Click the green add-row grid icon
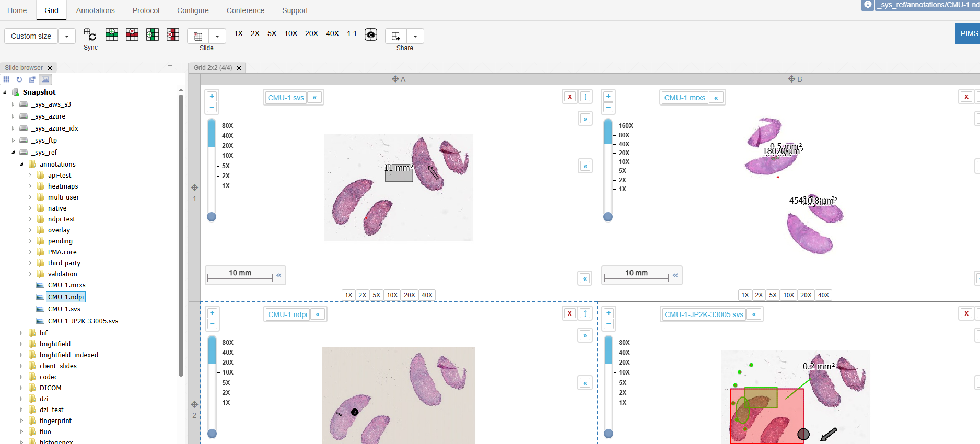The image size is (980, 444). pos(112,35)
